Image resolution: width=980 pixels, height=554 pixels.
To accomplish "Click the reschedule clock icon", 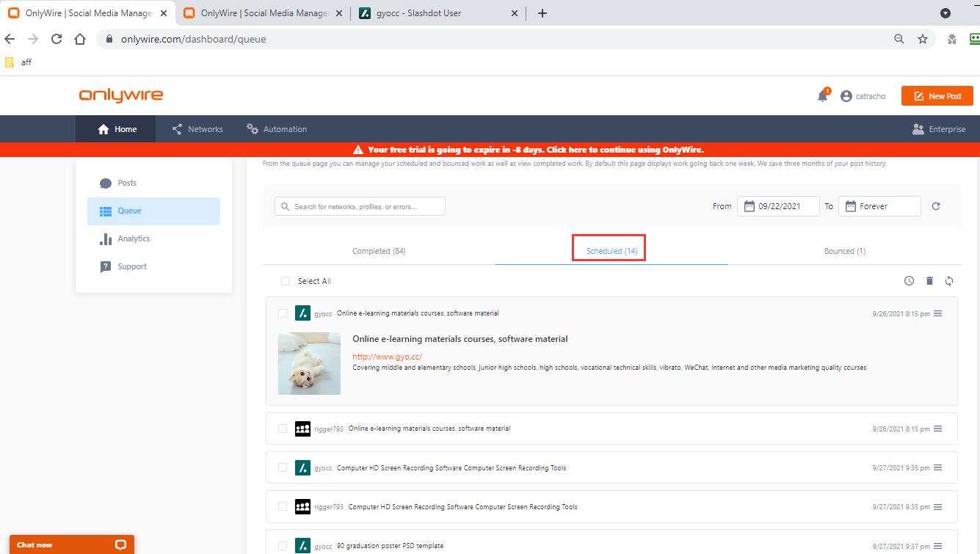I will (909, 281).
